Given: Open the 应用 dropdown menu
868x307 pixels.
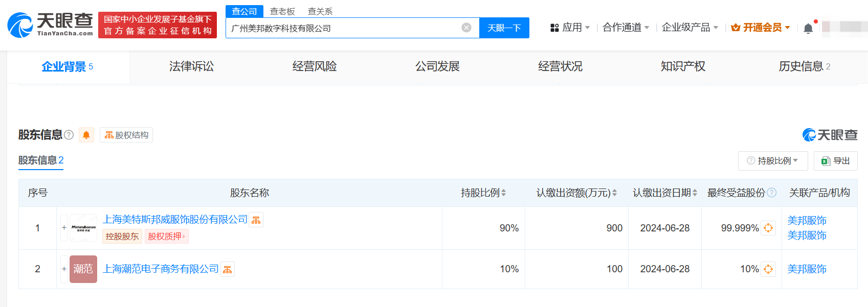Looking at the screenshot, I should pyautogui.click(x=570, y=28).
